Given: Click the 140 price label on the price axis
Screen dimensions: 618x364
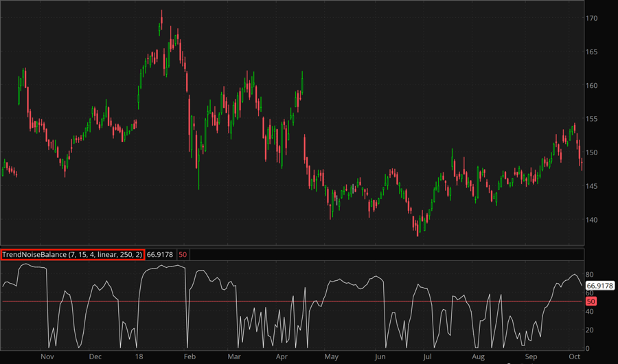Looking at the screenshot, I should click(593, 220).
